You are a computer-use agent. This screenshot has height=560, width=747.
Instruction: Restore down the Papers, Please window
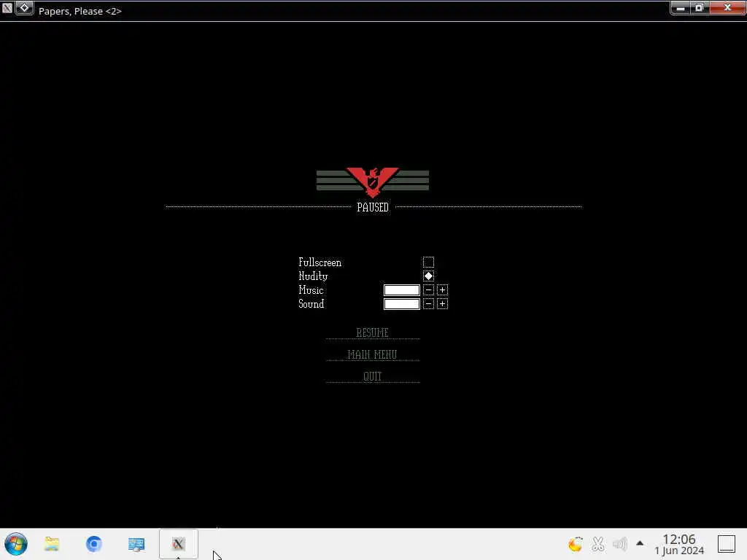(700, 7)
